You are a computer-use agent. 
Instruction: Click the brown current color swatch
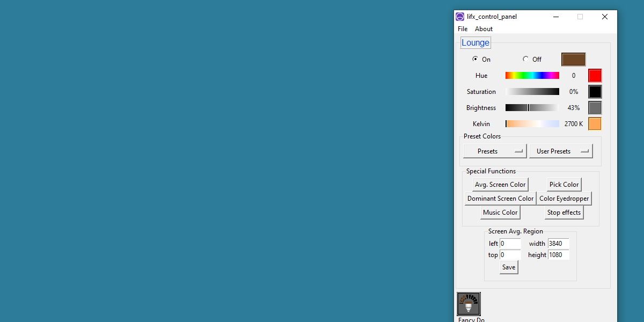[573, 60]
